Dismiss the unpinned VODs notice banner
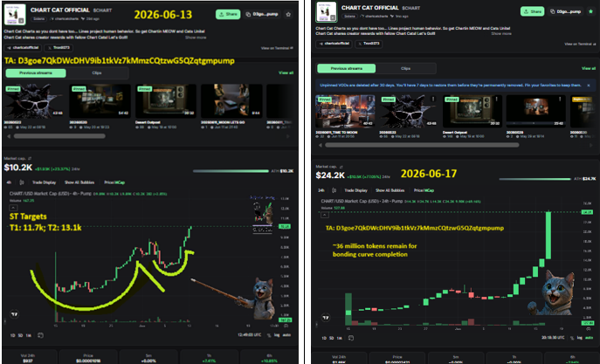600x364 pixels. (589, 86)
